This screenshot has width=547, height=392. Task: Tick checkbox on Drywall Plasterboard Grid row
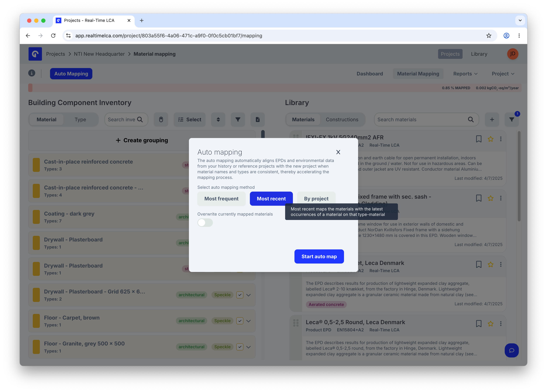[x=239, y=295]
